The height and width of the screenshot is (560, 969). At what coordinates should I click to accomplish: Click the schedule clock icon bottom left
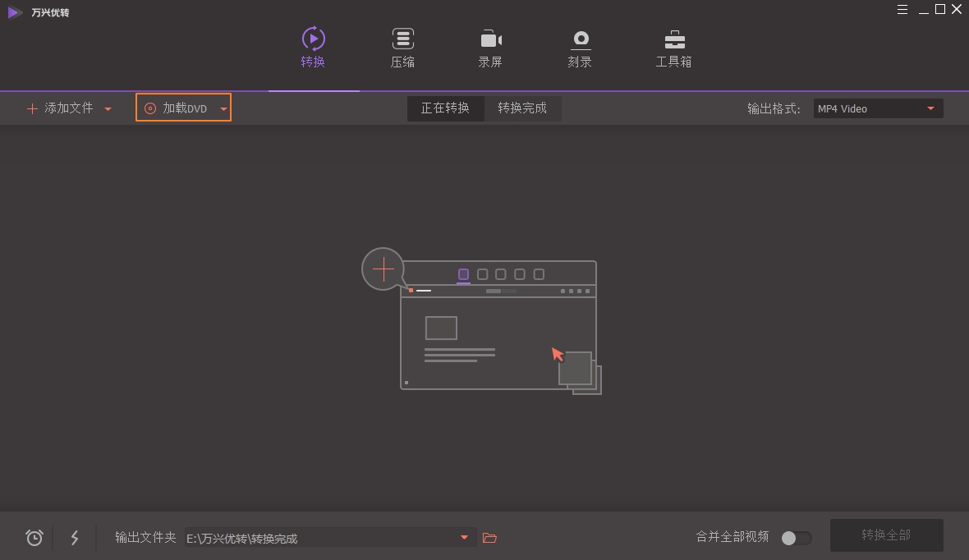coord(34,537)
